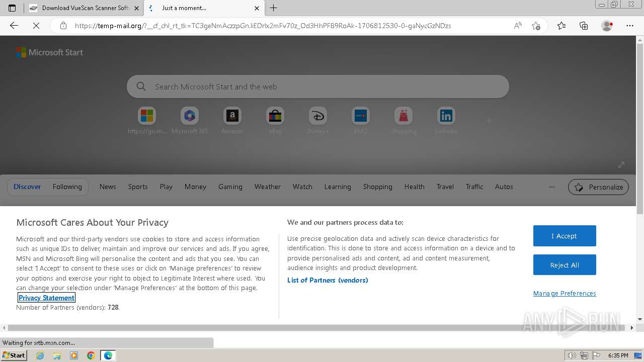The height and width of the screenshot is (362, 644).
Task: Open the Amazon quick link
Action: click(232, 121)
